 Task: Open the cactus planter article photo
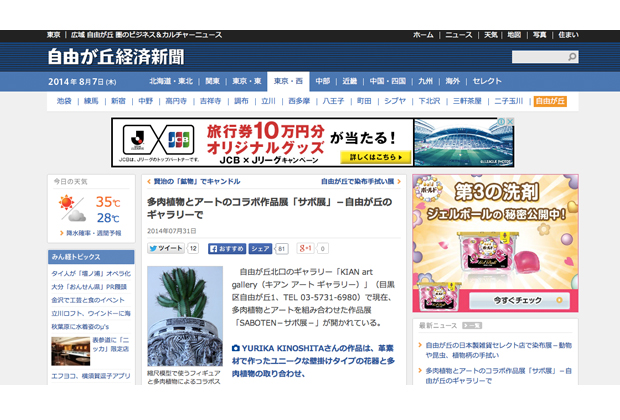tap(185, 314)
